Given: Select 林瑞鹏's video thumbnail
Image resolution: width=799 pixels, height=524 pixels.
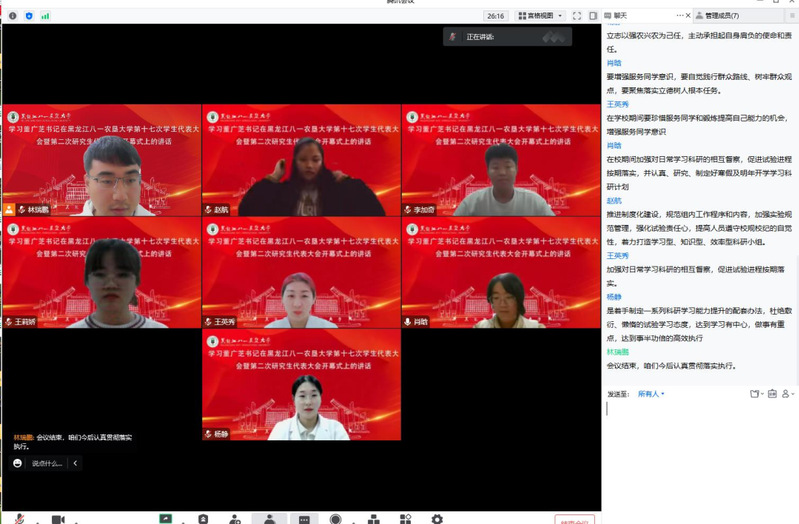Looking at the screenshot, I should click(101, 160).
